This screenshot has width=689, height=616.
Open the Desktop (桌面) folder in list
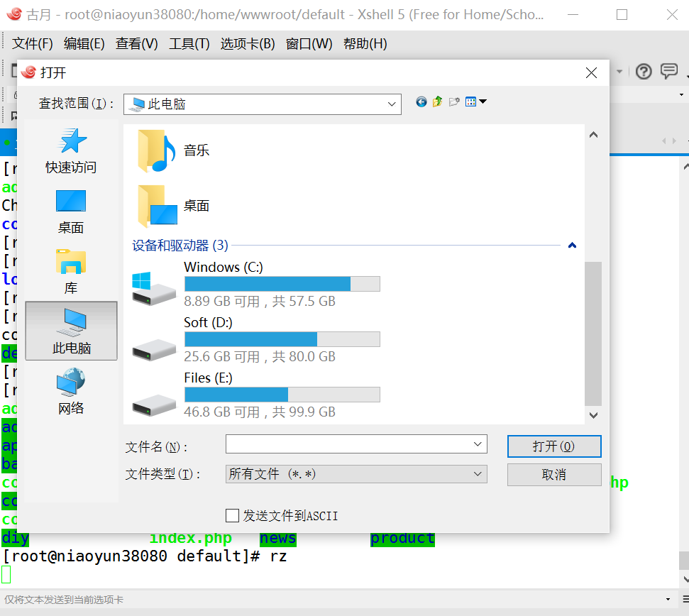point(173,206)
